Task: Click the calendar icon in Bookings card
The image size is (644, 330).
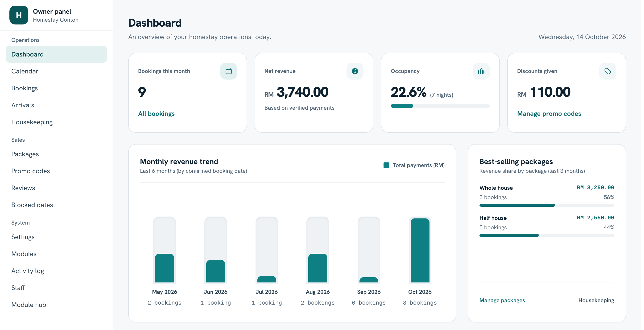Action: click(x=228, y=71)
